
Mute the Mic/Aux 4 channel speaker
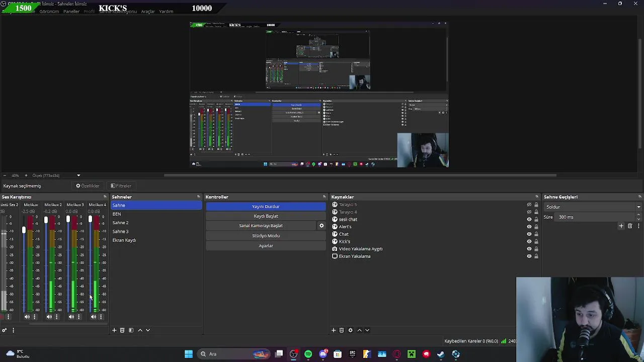pyautogui.click(x=93, y=317)
